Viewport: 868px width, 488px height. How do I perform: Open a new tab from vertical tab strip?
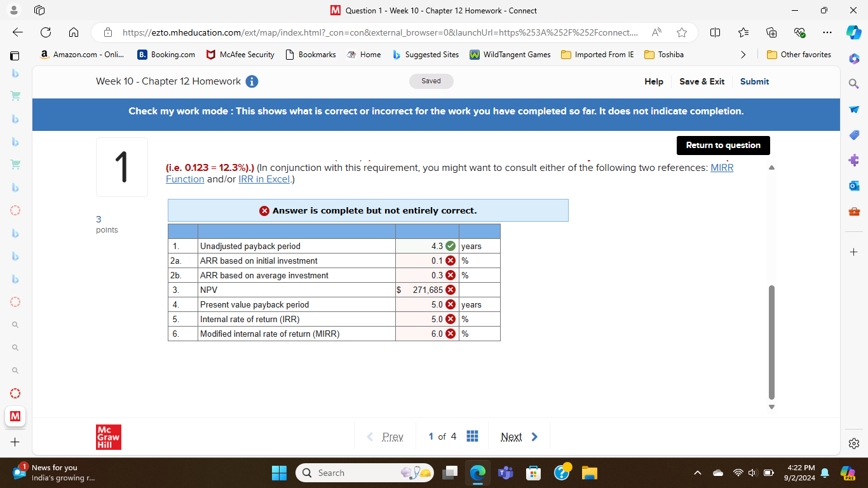point(15,442)
